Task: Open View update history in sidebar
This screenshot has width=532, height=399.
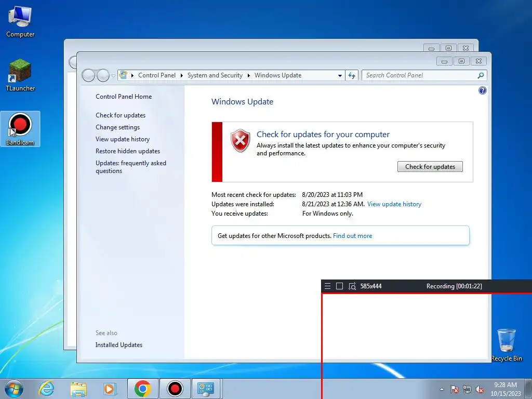Action: coord(123,139)
